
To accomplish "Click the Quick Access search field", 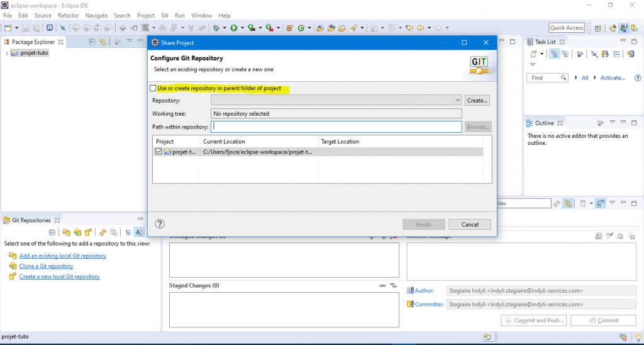I will [567, 28].
